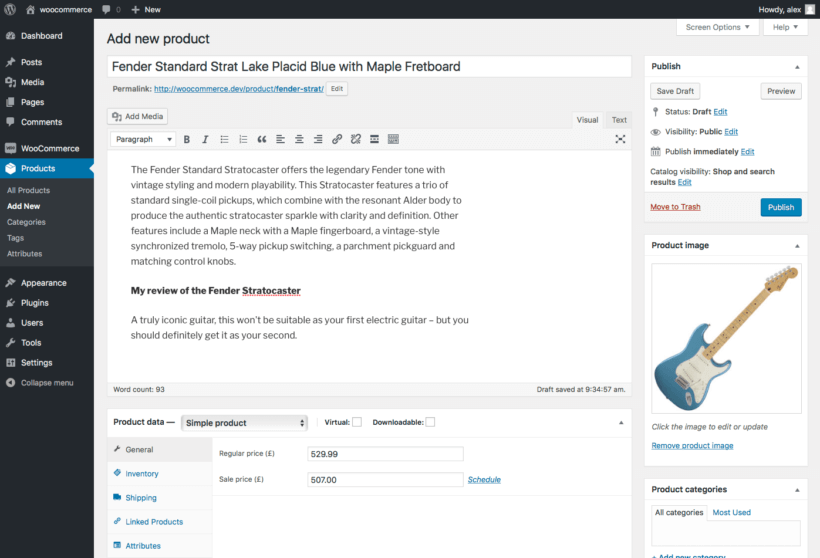
Task: Edit the Publish immediately date
Action: point(747,152)
